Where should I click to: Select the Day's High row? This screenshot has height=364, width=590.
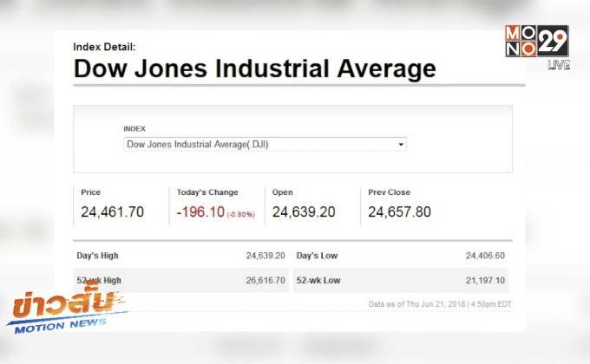pos(180,256)
